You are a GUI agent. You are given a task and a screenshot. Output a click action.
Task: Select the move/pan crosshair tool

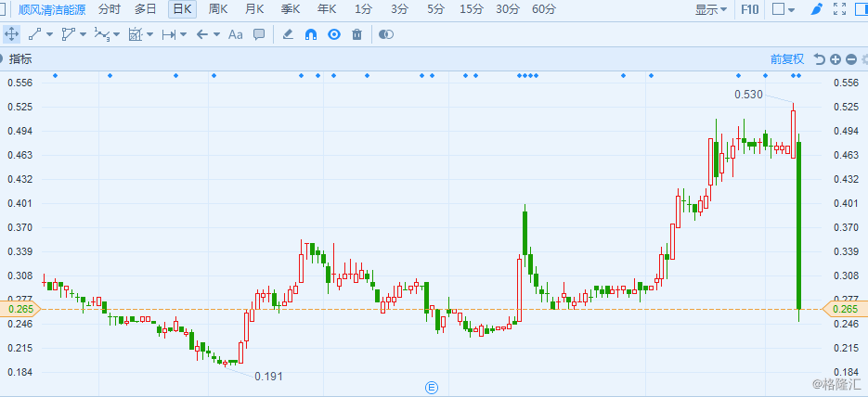point(12,34)
